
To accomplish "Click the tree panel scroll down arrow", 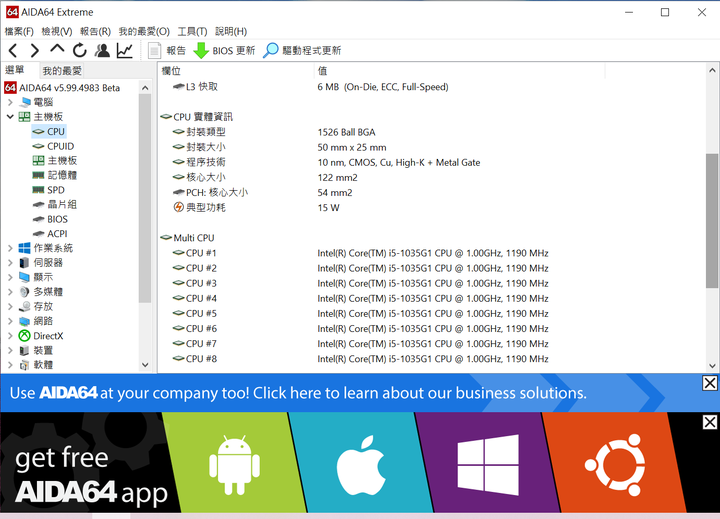I will tap(145, 365).
